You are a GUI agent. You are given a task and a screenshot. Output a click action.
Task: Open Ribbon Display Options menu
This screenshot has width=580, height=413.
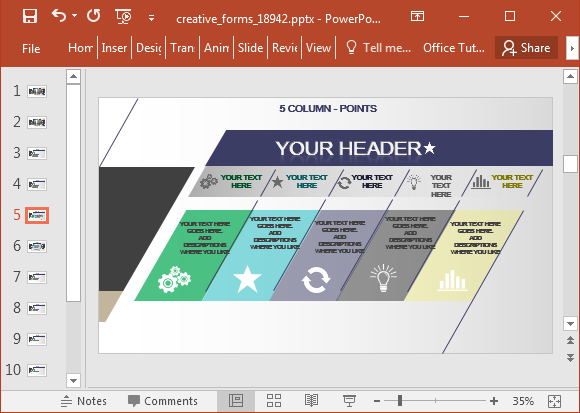[x=417, y=16]
